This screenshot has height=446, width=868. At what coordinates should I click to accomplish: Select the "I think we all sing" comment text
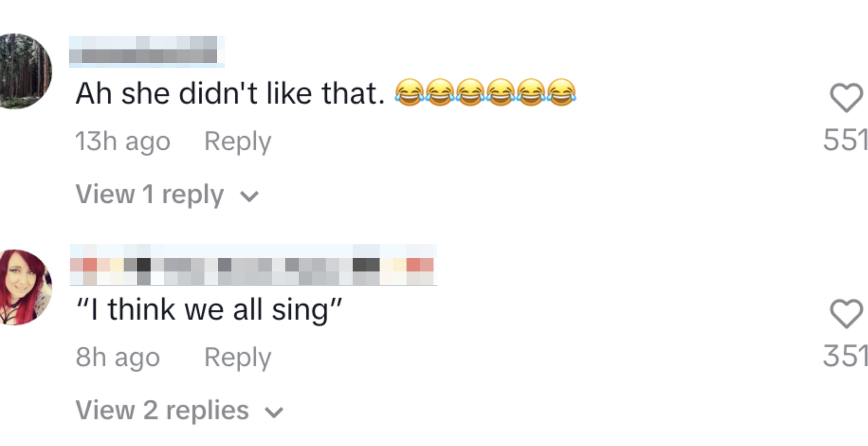pos(209,310)
